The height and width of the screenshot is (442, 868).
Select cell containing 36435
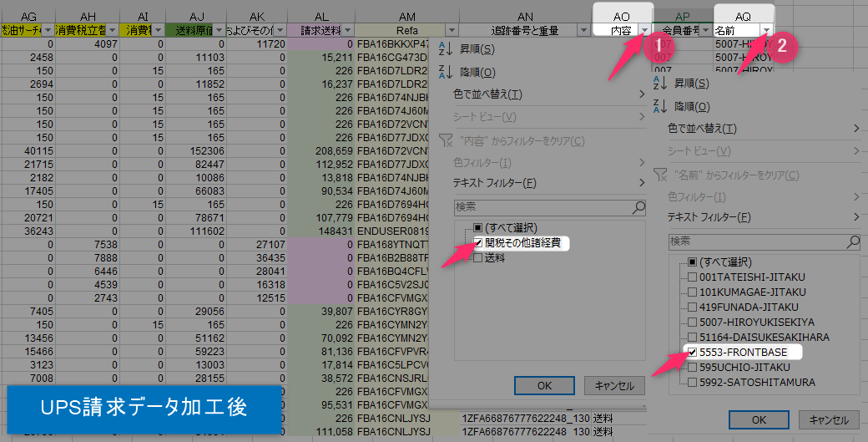(x=257, y=257)
